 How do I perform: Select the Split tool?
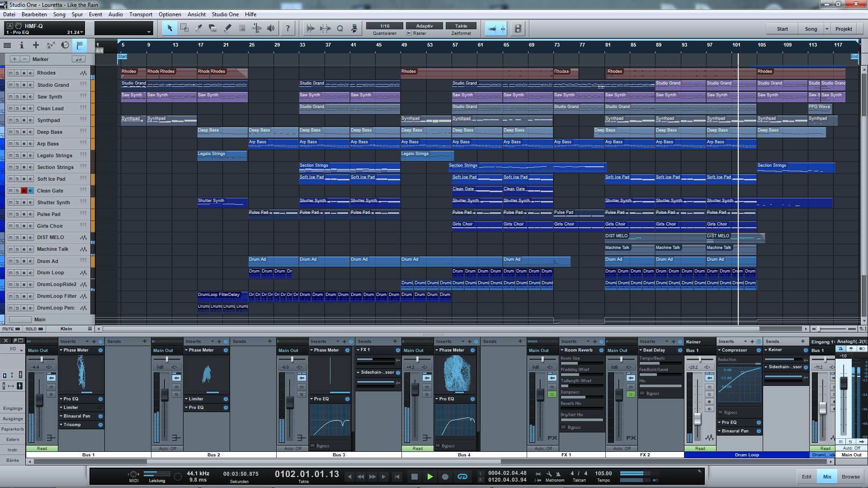198,28
